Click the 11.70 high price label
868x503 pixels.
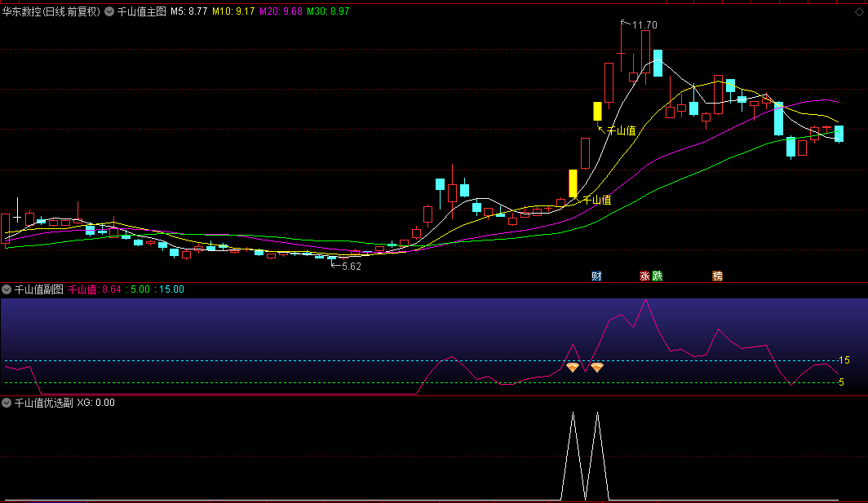644,25
